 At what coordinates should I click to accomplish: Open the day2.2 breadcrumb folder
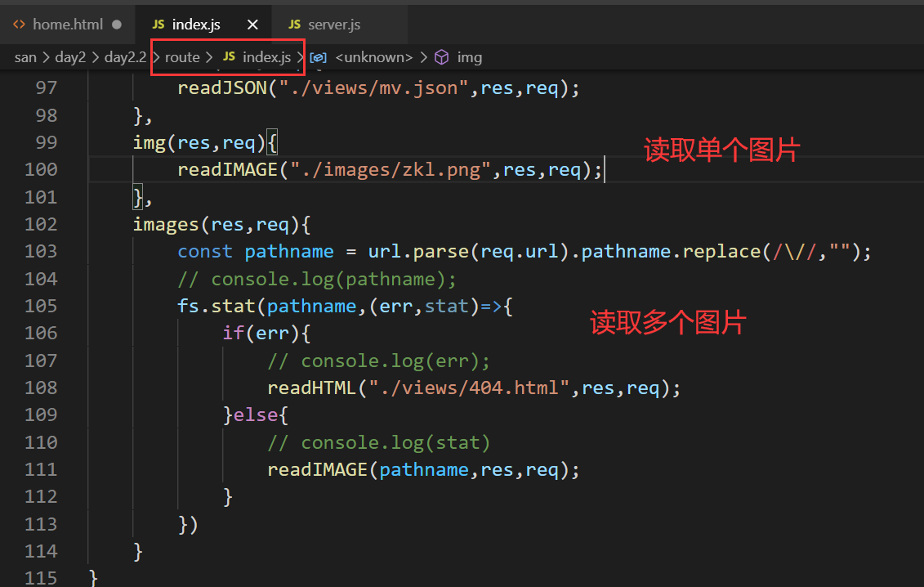125,57
